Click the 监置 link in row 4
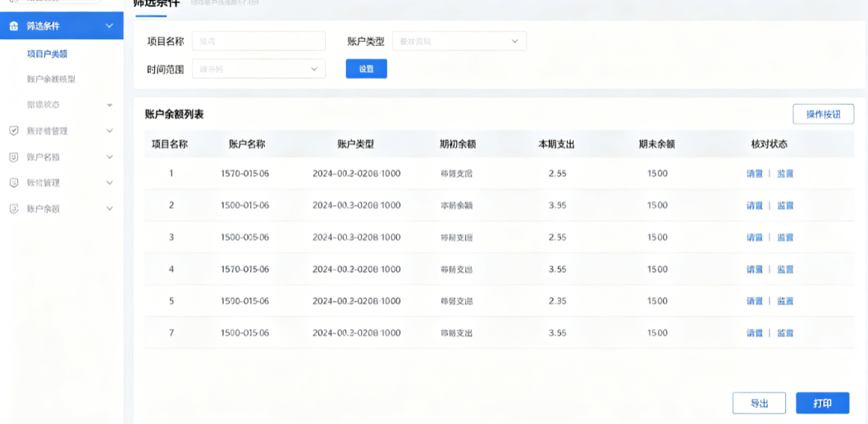Viewport: 868px width, 424px height. (x=785, y=270)
